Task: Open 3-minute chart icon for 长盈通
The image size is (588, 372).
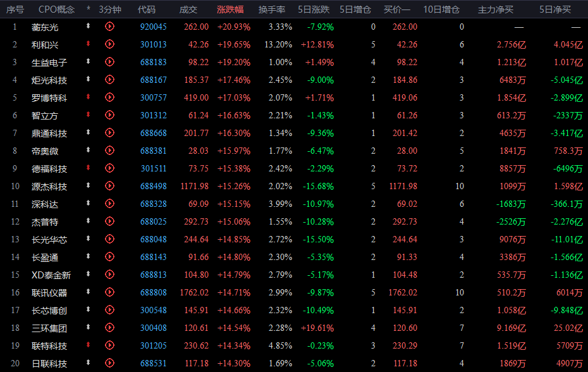Action: 109,256
